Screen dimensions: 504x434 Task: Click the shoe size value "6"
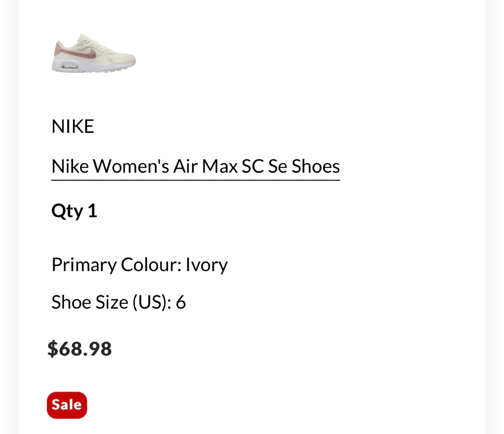click(181, 302)
